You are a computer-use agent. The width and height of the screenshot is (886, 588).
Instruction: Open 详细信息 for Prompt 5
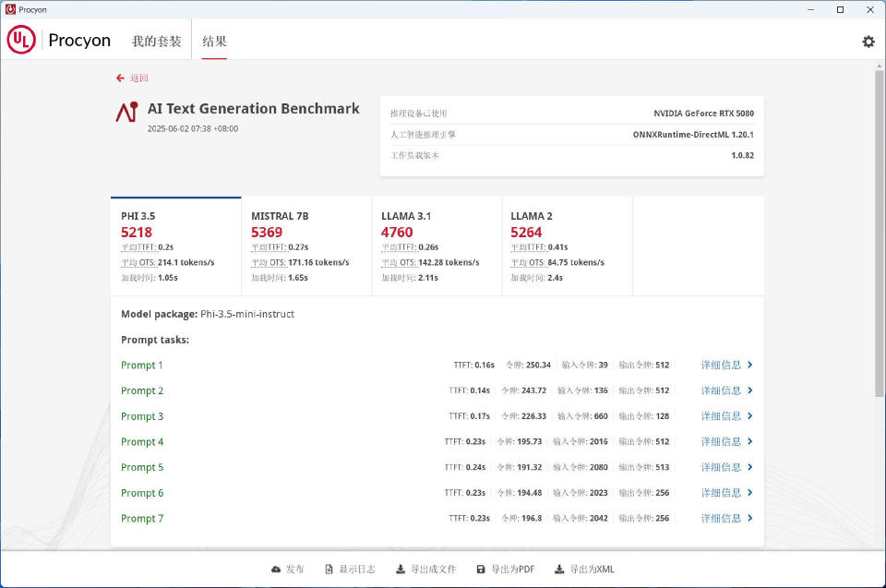click(x=721, y=467)
